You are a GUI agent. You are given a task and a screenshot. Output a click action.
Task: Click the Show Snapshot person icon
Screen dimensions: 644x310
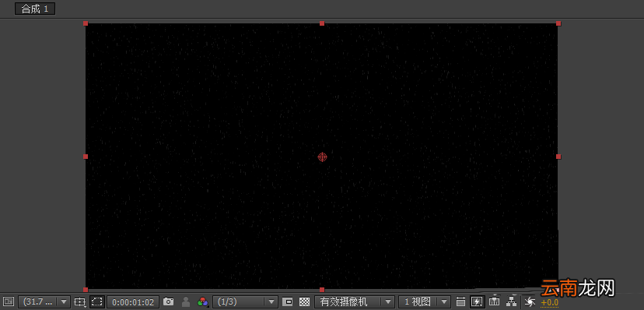click(186, 301)
